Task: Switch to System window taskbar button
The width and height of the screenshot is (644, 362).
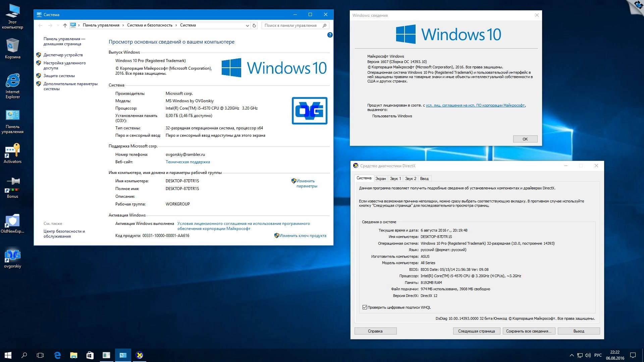Action: pos(123,355)
